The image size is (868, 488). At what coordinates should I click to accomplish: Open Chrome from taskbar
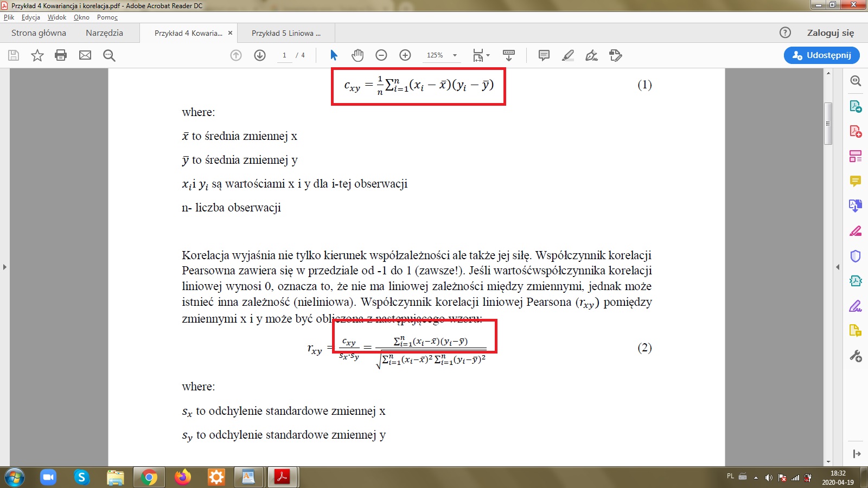(x=149, y=477)
